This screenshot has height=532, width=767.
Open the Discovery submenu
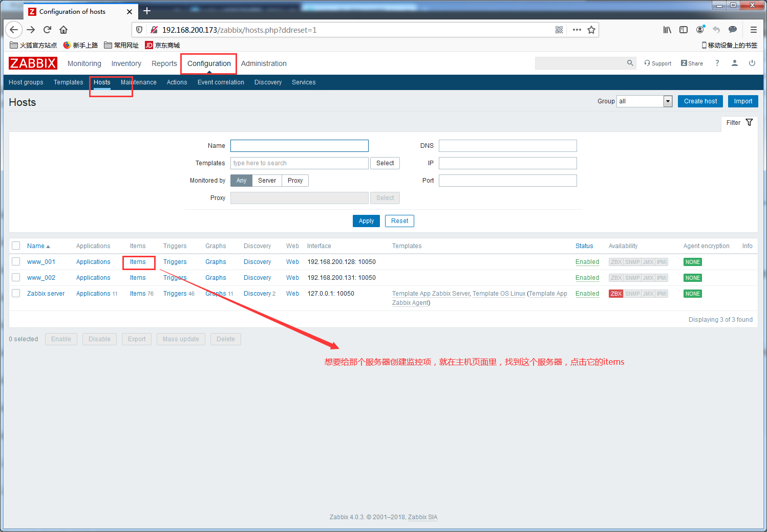[268, 82]
